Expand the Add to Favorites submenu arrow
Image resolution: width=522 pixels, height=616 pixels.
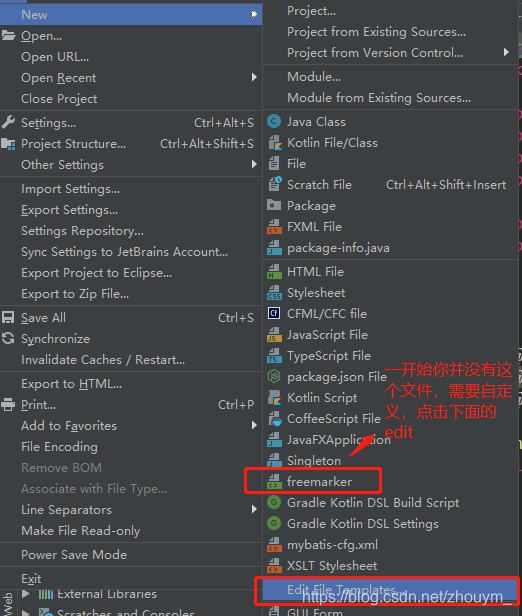click(x=254, y=425)
